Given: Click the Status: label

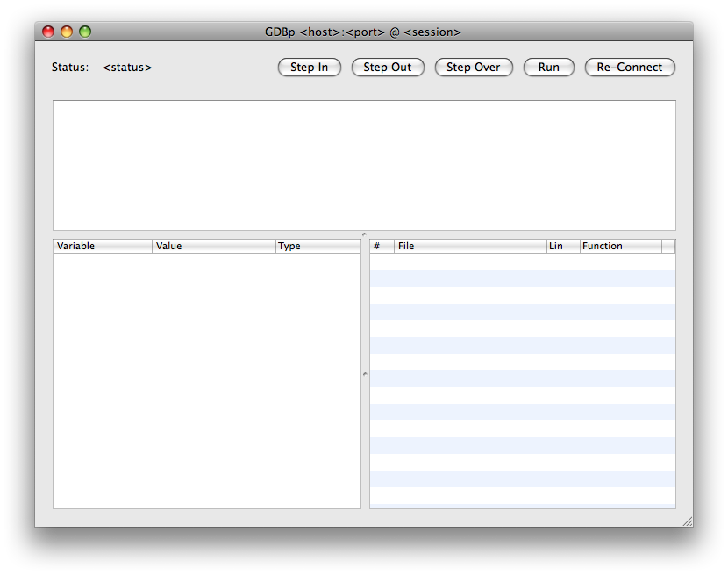Looking at the screenshot, I should (70, 68).
